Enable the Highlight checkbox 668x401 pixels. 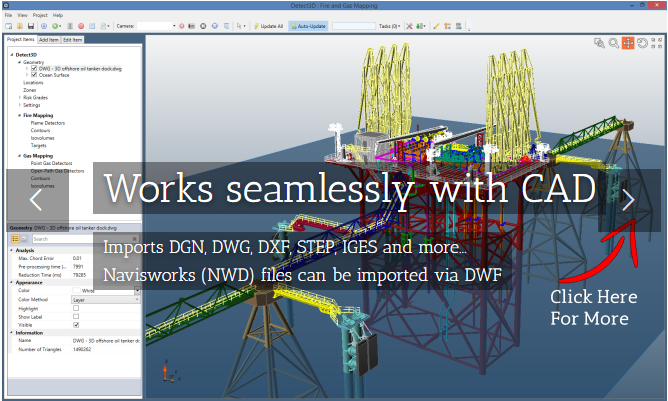point(76,308)
